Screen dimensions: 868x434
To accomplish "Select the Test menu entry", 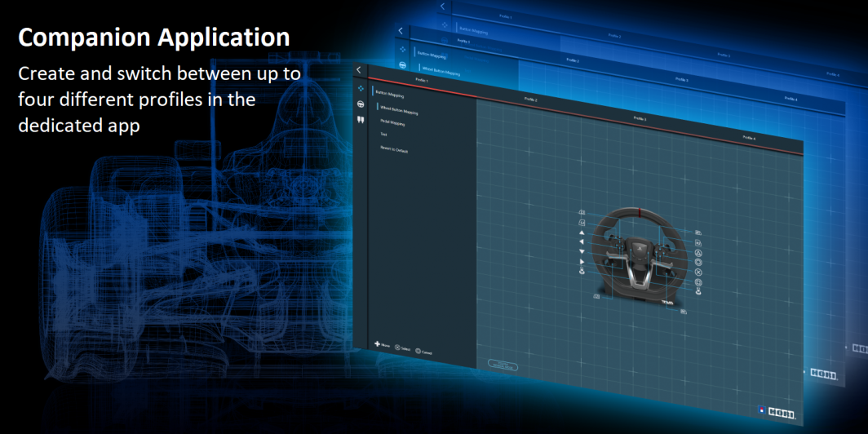I will (x=383, y=134).
